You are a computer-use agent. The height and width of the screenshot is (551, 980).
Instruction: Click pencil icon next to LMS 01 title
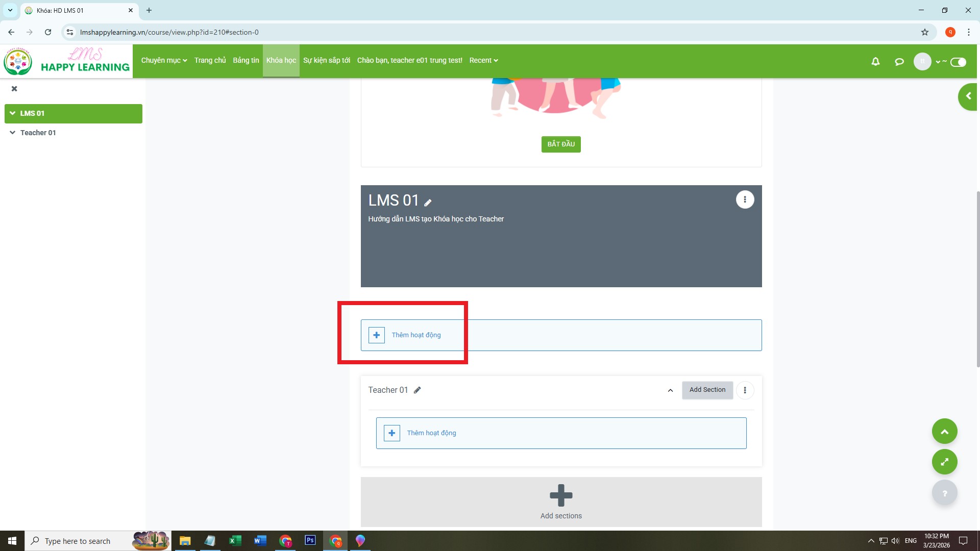pyautogui.click(x=428, y=203)
